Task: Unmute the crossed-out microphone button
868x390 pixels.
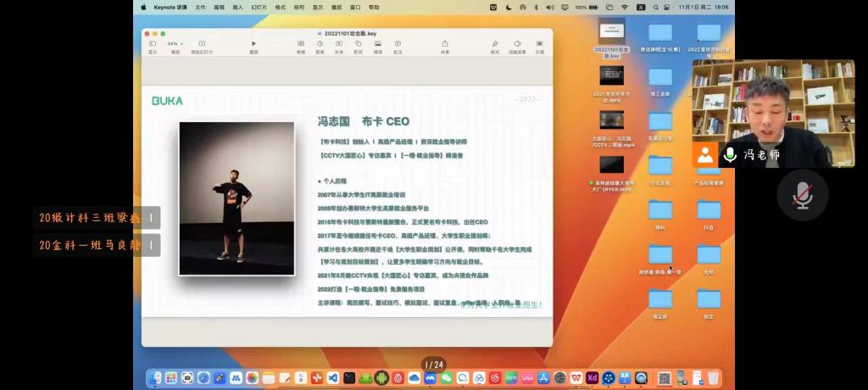Action: [802, 195]
